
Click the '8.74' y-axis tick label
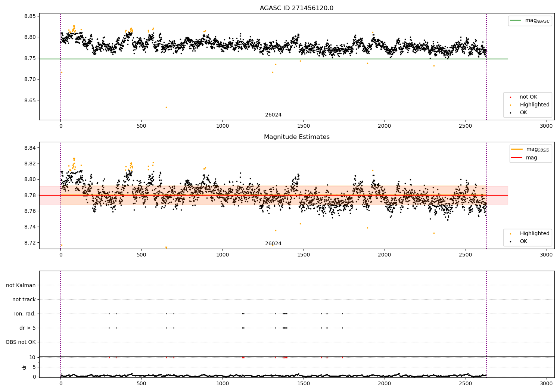tap(30, 227)
